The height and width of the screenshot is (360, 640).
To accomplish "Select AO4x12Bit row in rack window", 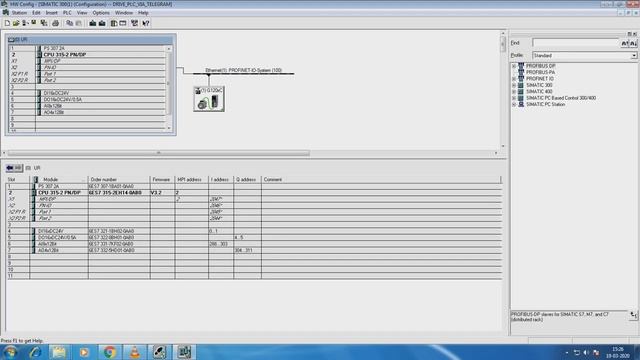I will pyautogui.click(x=53, y=112).
